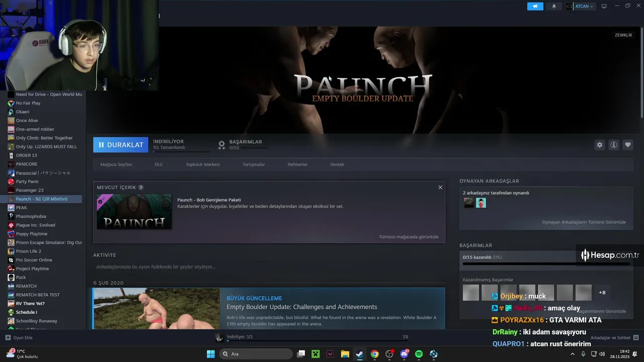The height and width of the screenshot is (362, 644).
Task: Open File Explorer from taskbar
Action: 345,354
